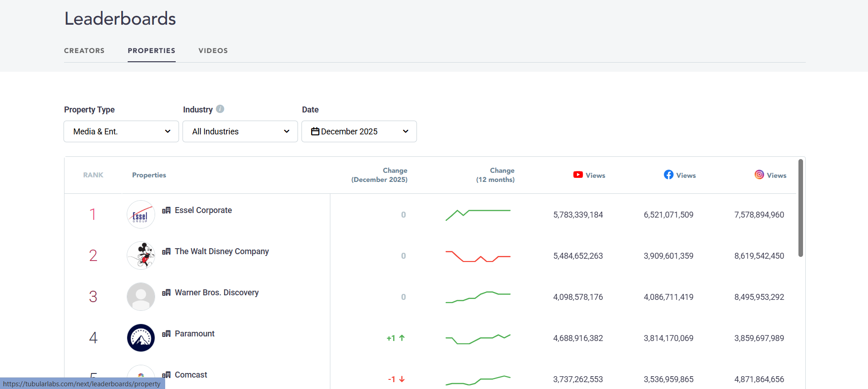Open the Warner Bros. Discovery link

(216, 293)
